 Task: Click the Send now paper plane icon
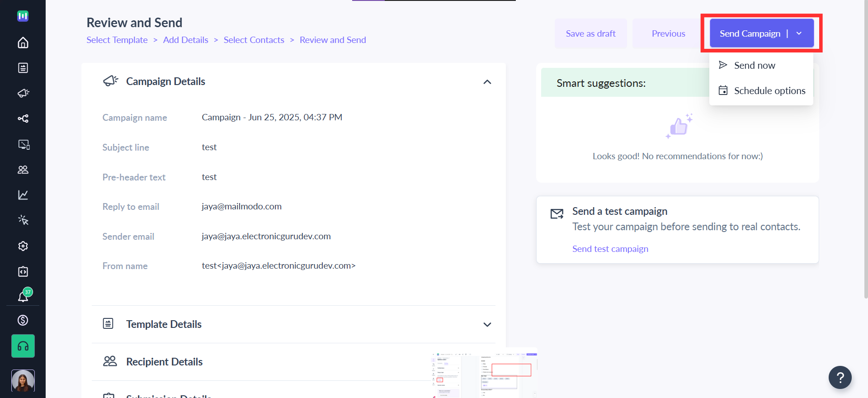(x=723, y=65)
